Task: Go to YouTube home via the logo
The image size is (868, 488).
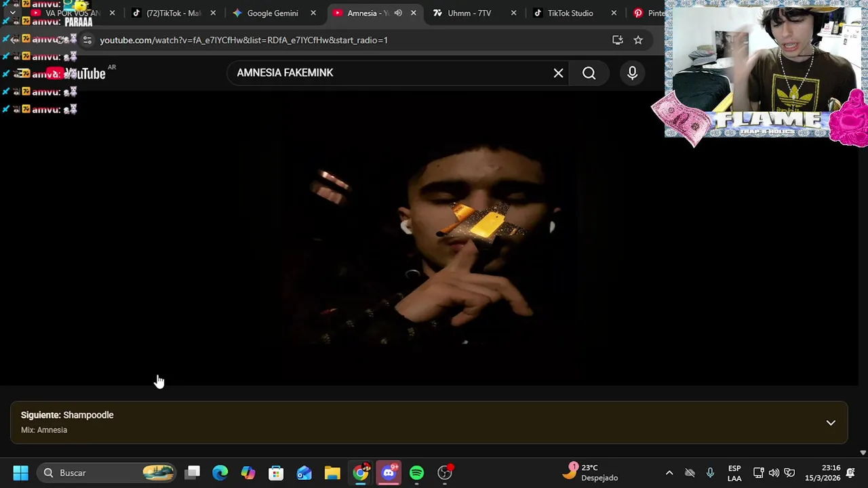Action: 76,73
